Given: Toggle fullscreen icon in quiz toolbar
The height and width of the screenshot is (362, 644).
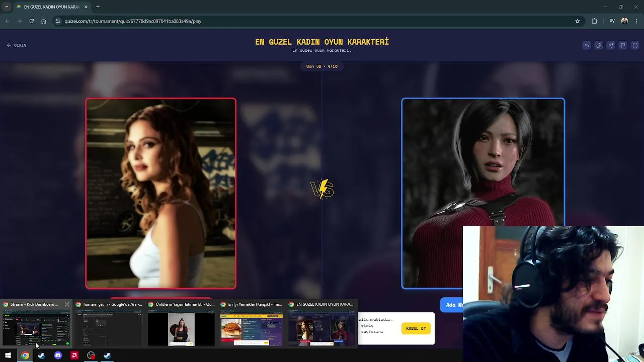Looking at the screenshot, I should tap(635, 45).
